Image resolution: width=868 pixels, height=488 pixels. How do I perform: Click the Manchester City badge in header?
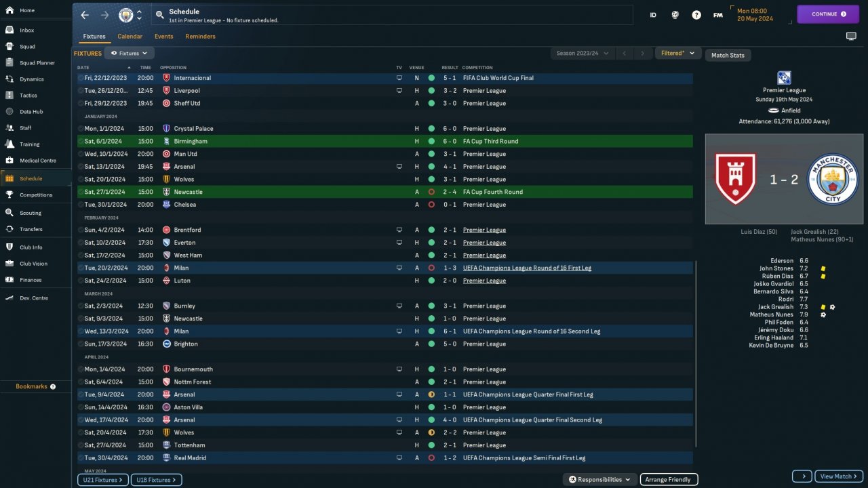pos(126,15)
